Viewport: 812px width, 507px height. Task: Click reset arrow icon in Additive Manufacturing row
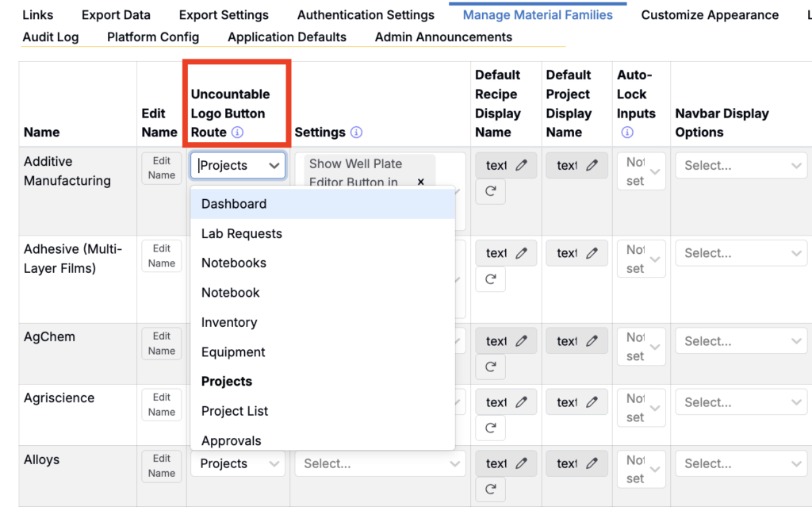(x=490, y=191)
